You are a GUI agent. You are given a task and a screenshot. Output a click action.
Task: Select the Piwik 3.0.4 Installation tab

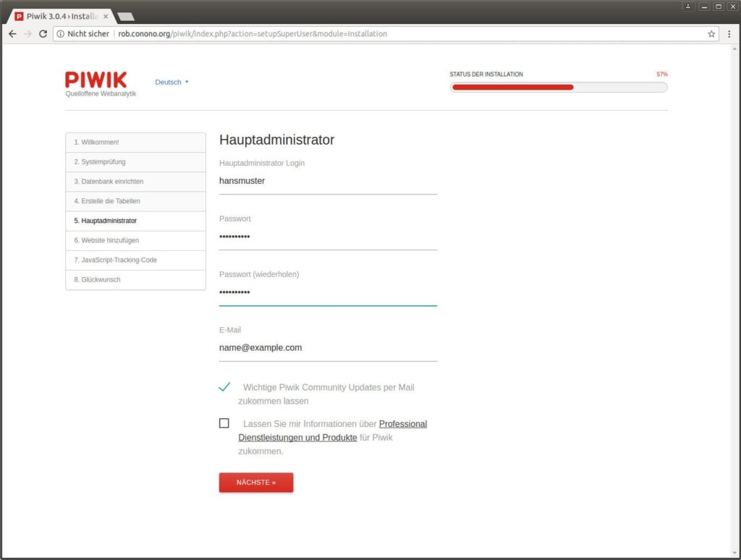[x=62, y=17]
